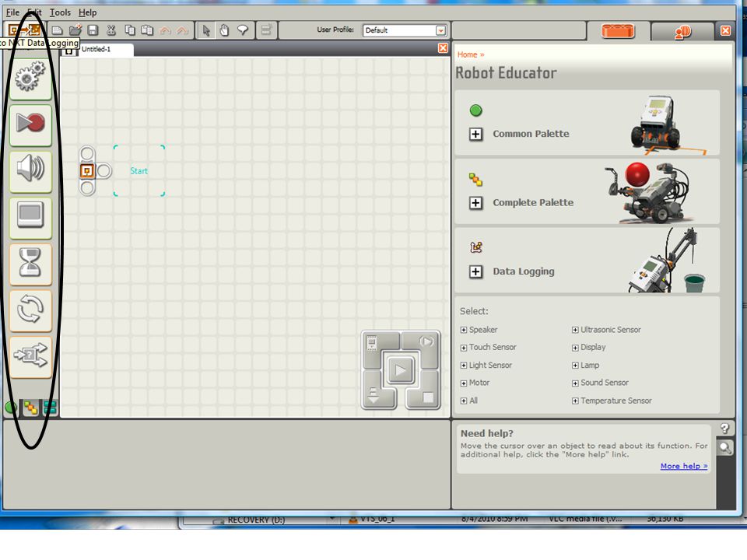
Task: Select the Pointer tool
Action: (206, 30)
